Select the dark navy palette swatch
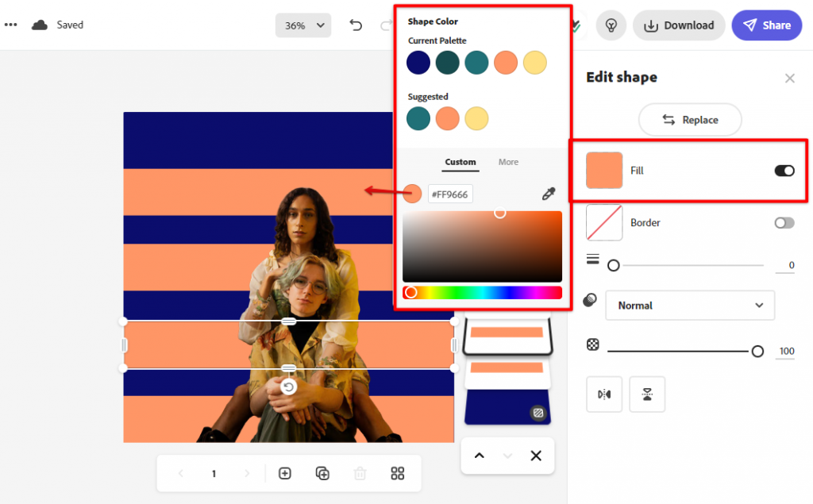This screenshot has height=504, width=813. (x=418, y=63)
